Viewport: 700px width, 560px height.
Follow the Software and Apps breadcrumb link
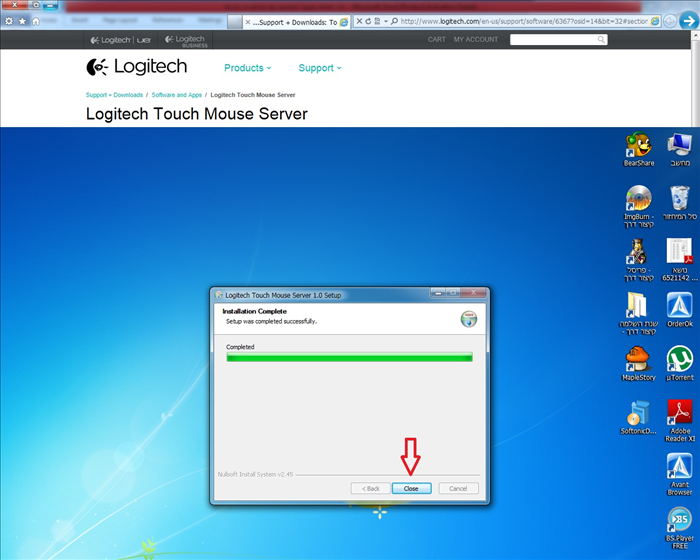pos(176,95)
